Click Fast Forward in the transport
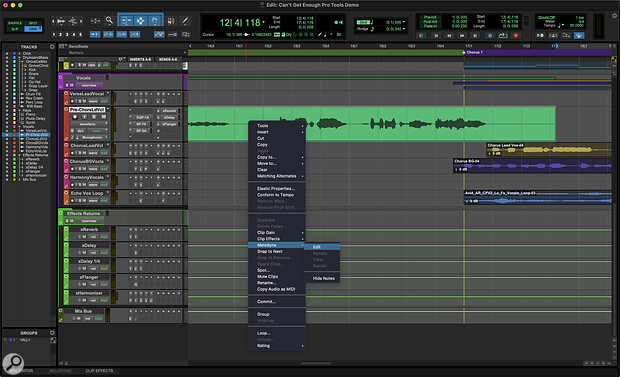The image size is (620, 377). coord(462,36)
